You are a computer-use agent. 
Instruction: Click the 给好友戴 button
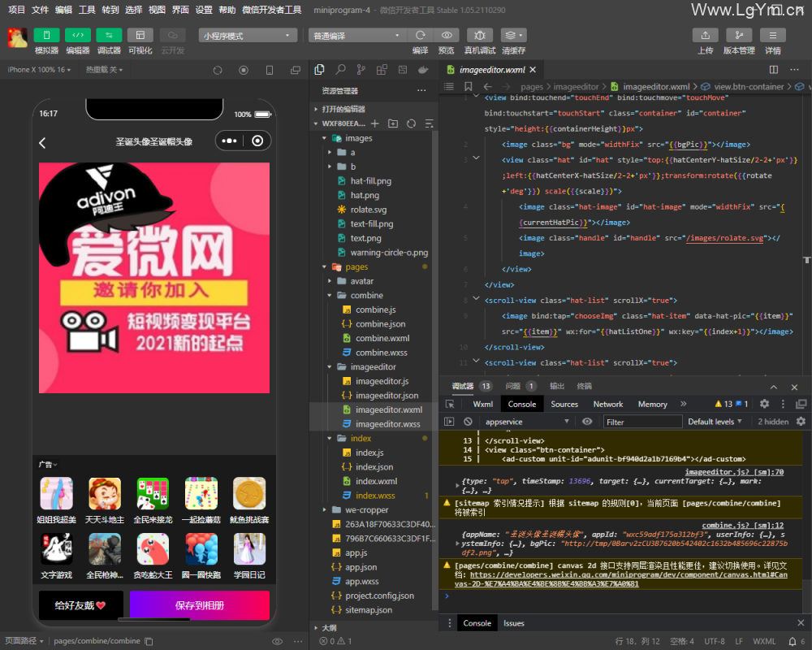click(80, 605)
